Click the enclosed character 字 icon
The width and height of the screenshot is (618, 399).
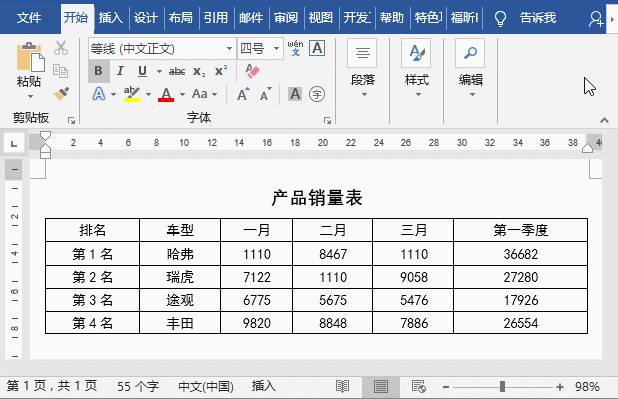click(317, 94)
